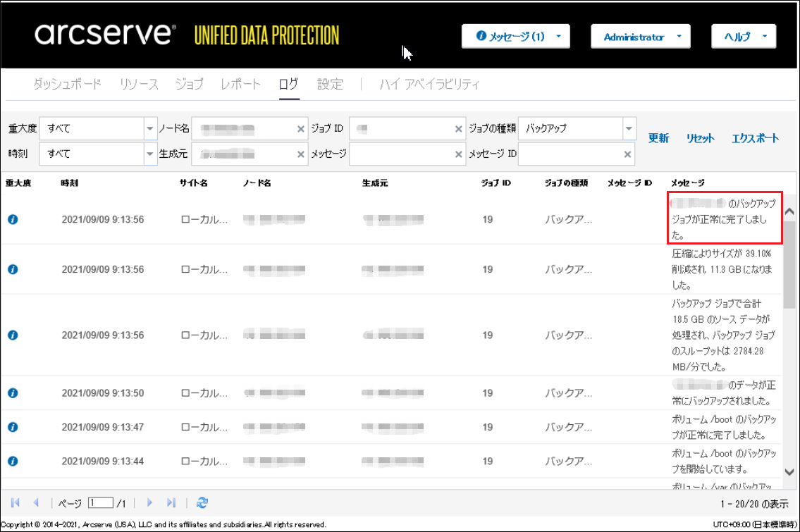The height and width of the screenshot is (532, 800).
Task: Open the ジョブの種類 dropdown list
Action: tap(629, 129)
